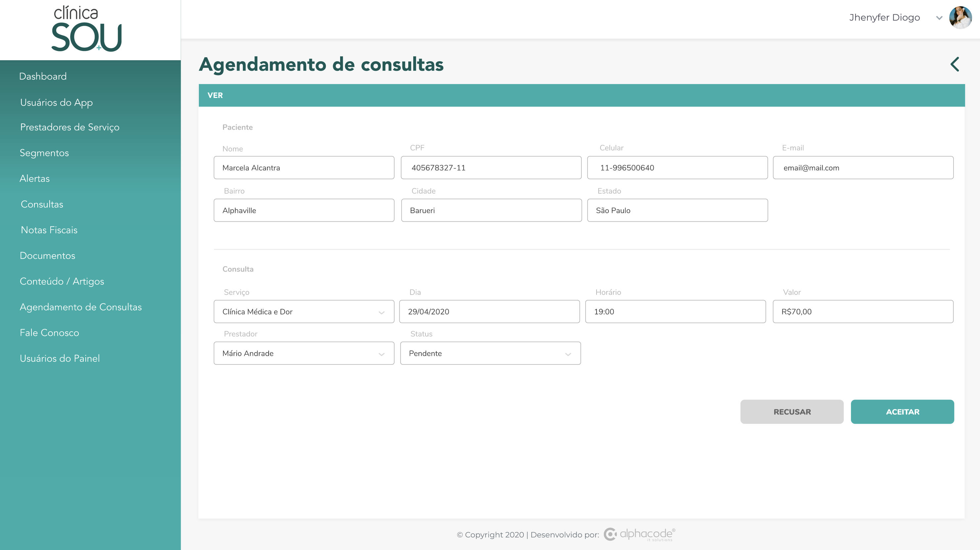Open Fale Conosco page
The image size is (980, 550).
(x=49, y=333)
